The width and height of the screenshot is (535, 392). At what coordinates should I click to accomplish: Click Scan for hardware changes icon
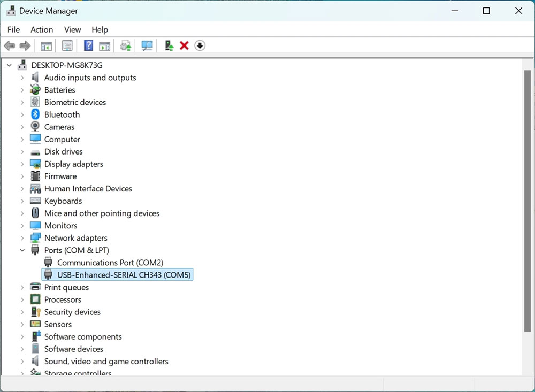(x=147, y=45)
